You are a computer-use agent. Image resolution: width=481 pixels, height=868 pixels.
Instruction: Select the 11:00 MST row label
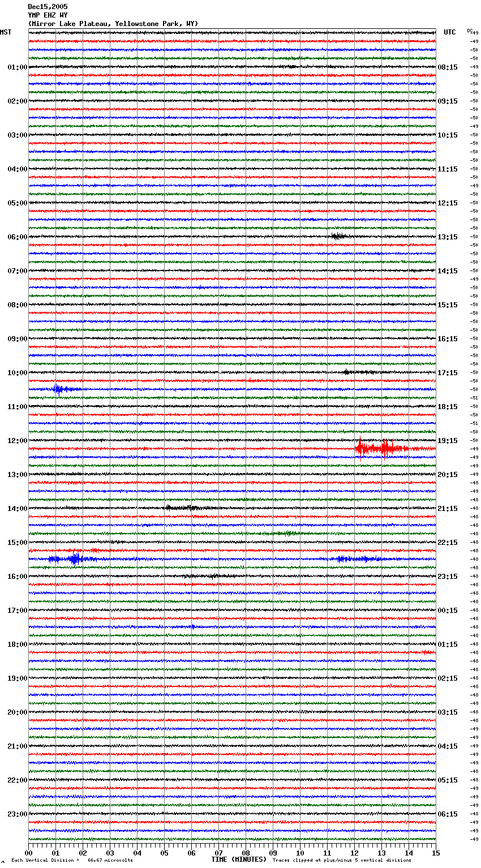coord(18,407)
